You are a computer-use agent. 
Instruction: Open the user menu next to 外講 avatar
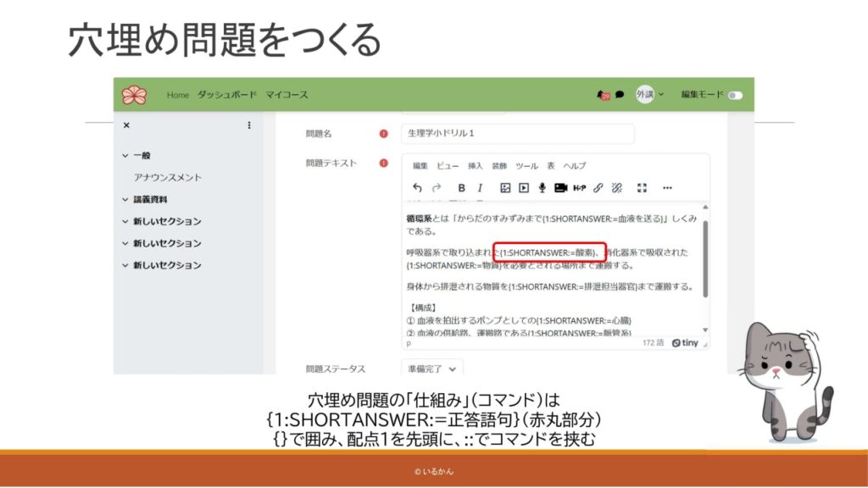[662, 95]
